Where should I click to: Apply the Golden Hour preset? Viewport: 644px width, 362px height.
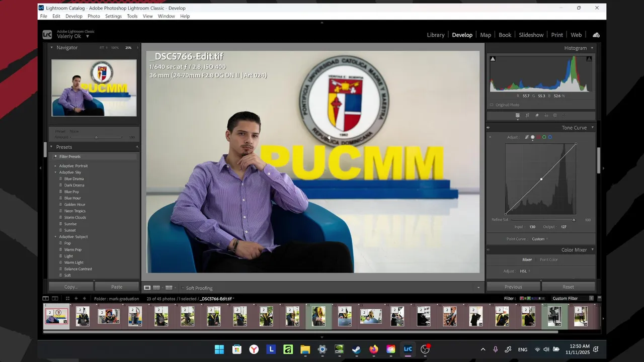click(74, 205)
